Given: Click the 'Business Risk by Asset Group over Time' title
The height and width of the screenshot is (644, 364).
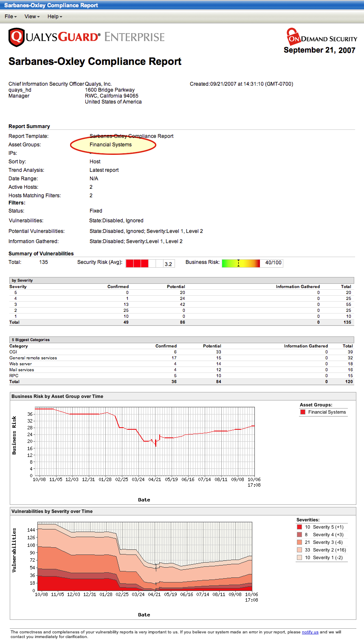Looking at the screenshot, I should (x=57, y=396).
